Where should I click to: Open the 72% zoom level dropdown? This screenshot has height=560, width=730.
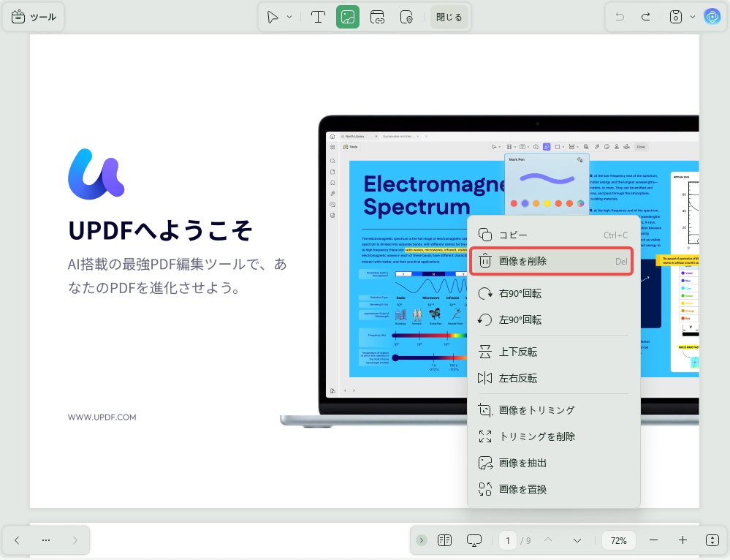(618, 540)
